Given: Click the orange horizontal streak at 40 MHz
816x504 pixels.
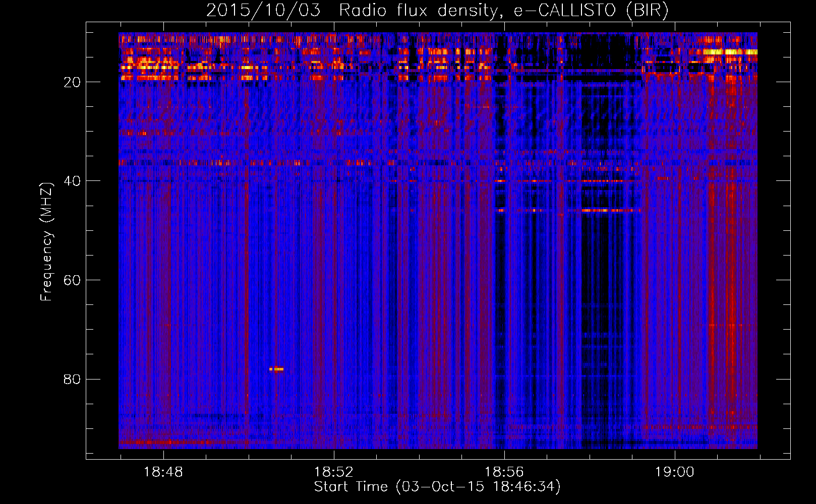Looking at the screenshot, I should (x=600, y=180).
